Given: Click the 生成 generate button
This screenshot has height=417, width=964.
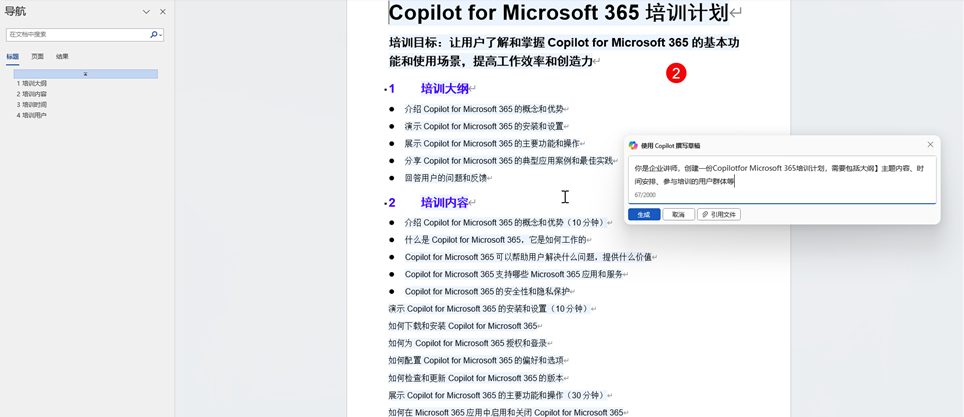Looking at the screenshot, I should click(644, 215).
